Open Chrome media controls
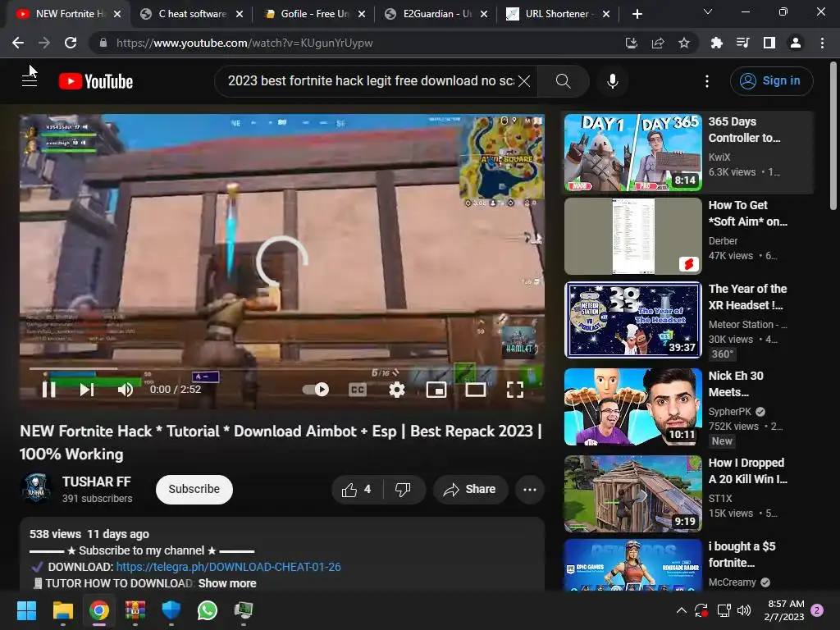 click(x=742, y=43)
